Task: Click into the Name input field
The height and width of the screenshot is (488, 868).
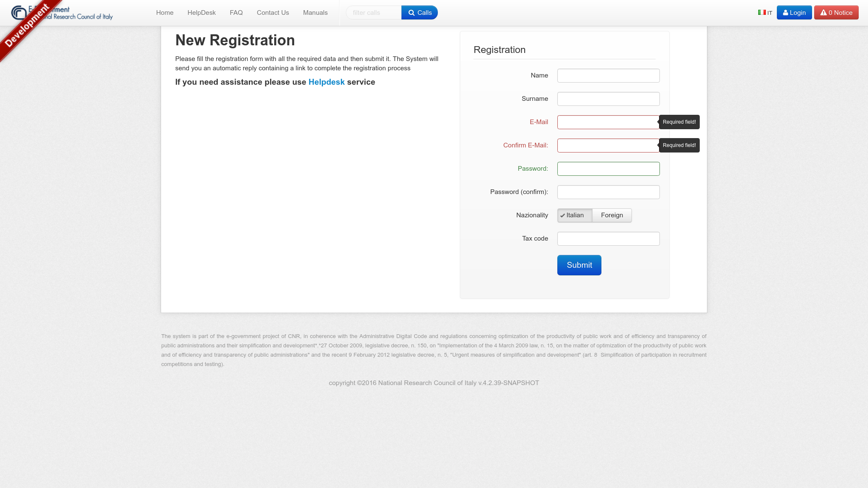Action: click(608, 76)
